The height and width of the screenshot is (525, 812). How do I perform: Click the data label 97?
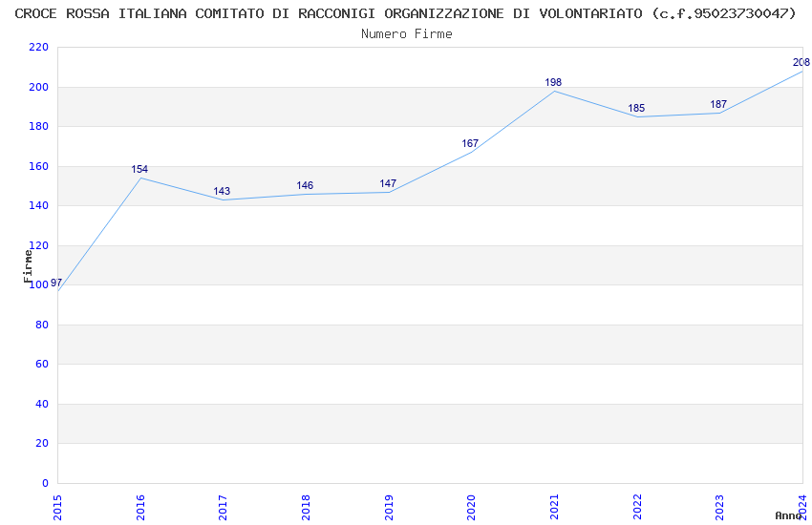click(x=56, y=283)
